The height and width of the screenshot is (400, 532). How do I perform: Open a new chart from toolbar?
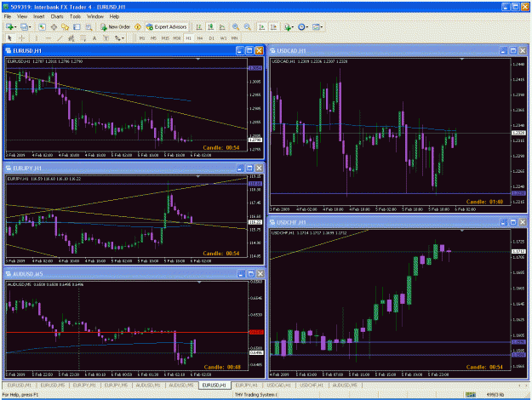[9, 26]
